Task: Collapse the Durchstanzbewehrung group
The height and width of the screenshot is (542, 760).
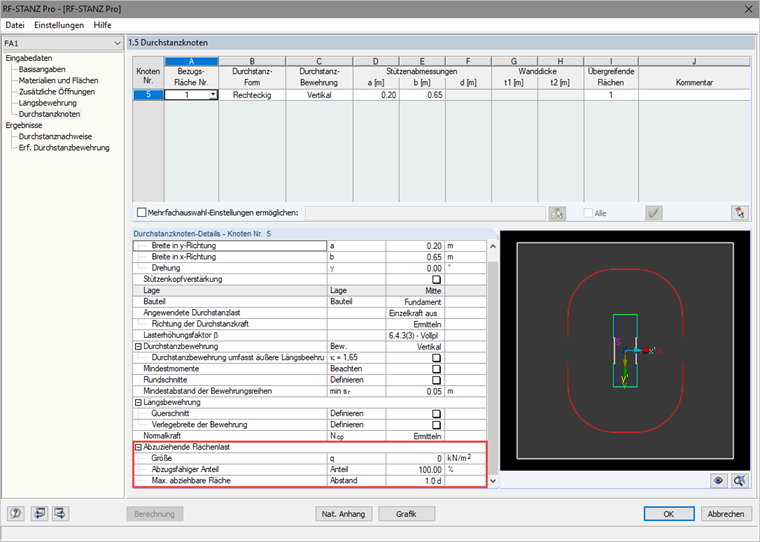Action: tap(138, 347)
